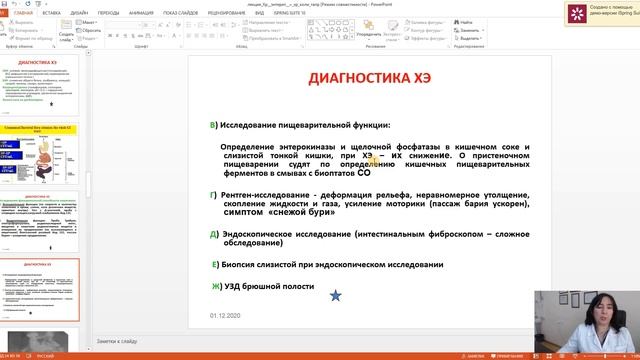The image size is (640, 360).
Task: Open Выровнять текст dropdown
Action: 263,31
